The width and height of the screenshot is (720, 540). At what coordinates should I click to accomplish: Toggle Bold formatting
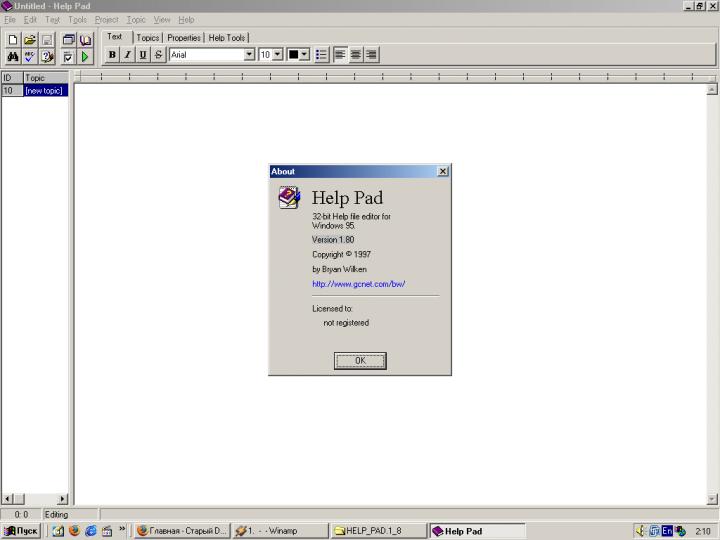click(112, 55)
